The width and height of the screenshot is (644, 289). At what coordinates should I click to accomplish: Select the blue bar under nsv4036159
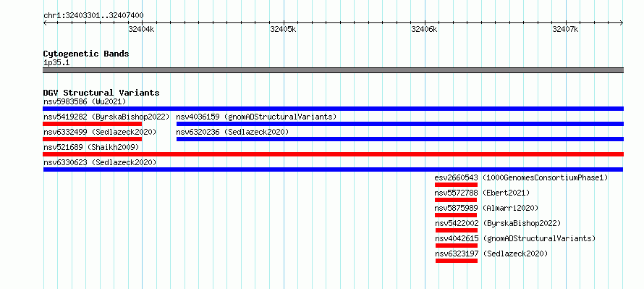point(400,124)
